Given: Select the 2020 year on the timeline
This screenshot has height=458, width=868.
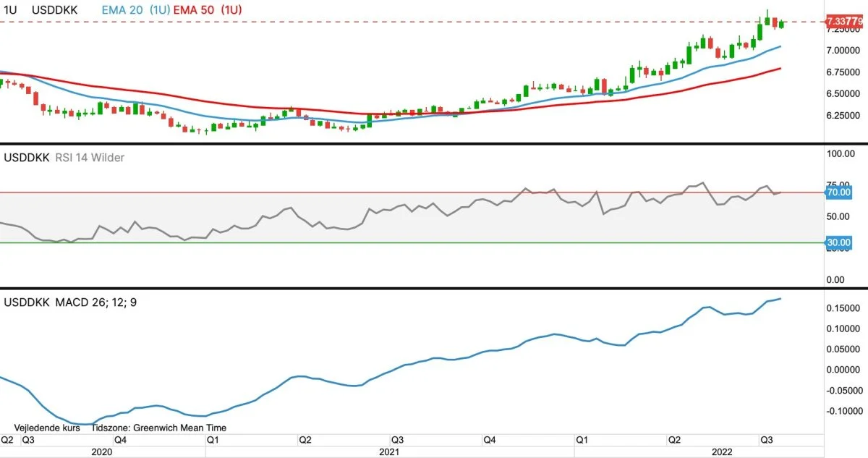Looking at the screenshot, I should tap(102, 451).
